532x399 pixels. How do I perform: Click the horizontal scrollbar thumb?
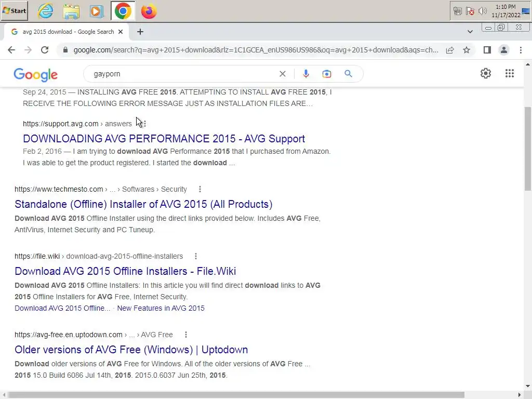[x=236, y=395]
